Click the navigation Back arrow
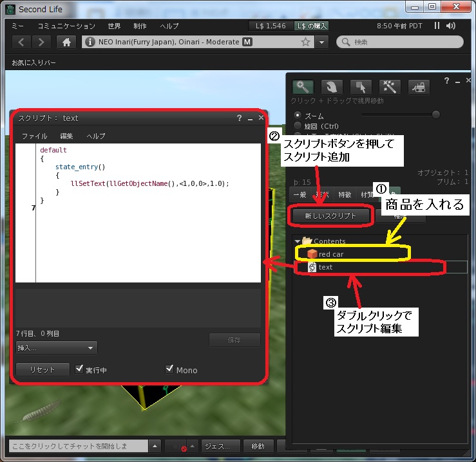Screen dimensions: 476x462 coord(21,42)
